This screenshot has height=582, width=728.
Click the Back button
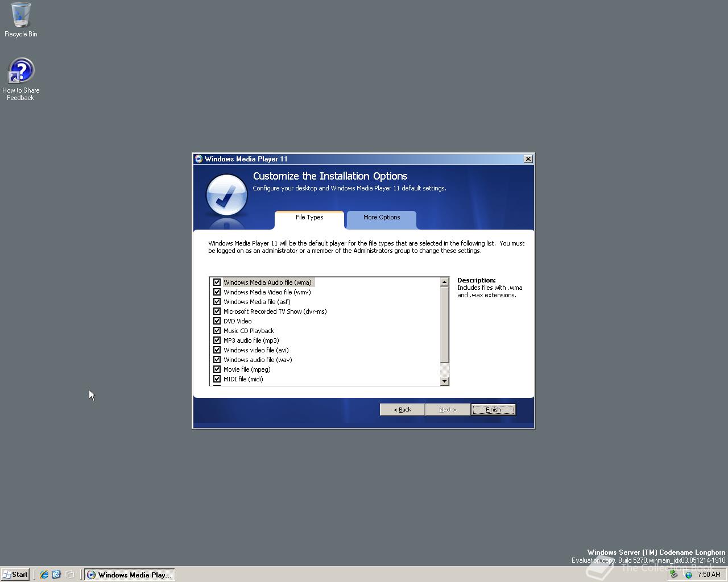[x=402, y=410]
